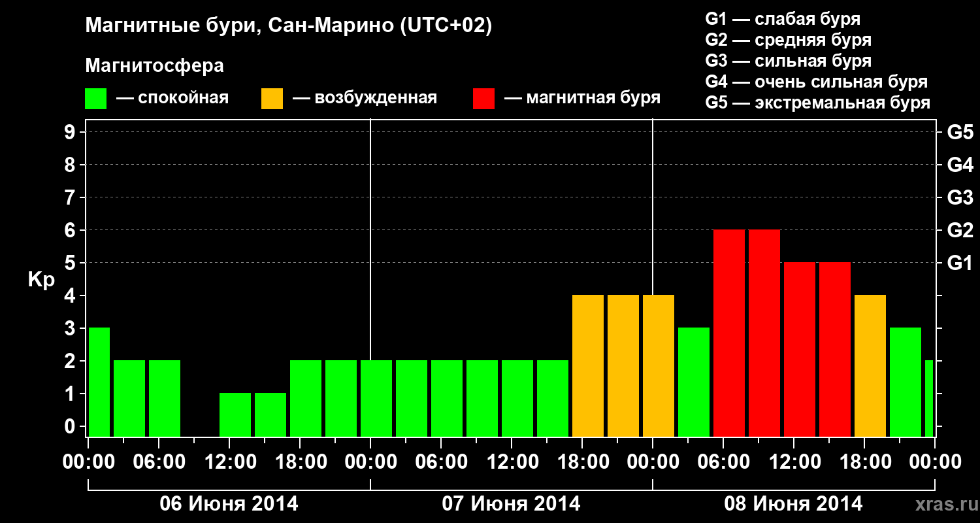Click the yellow Kp 4 bar at 18:00 on 08 June
This screenshot has width=980, height=523.
pyautogui.click(x=870, y=365)
